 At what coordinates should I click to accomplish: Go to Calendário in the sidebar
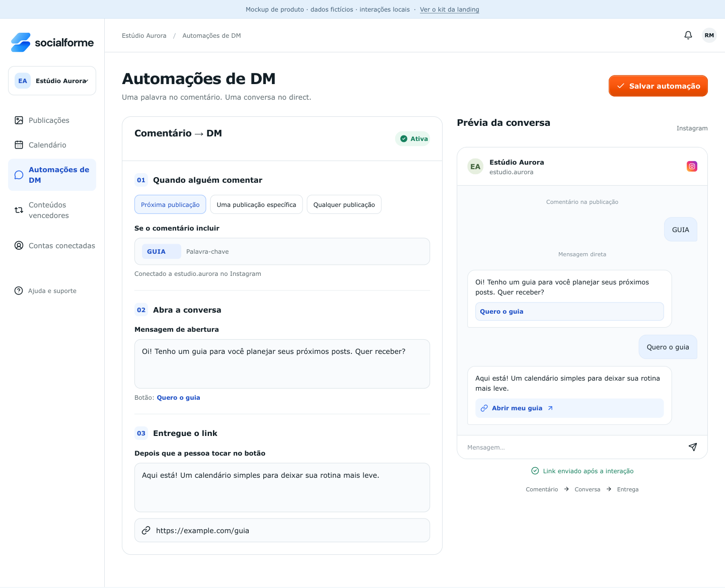(x=52, y=145)
